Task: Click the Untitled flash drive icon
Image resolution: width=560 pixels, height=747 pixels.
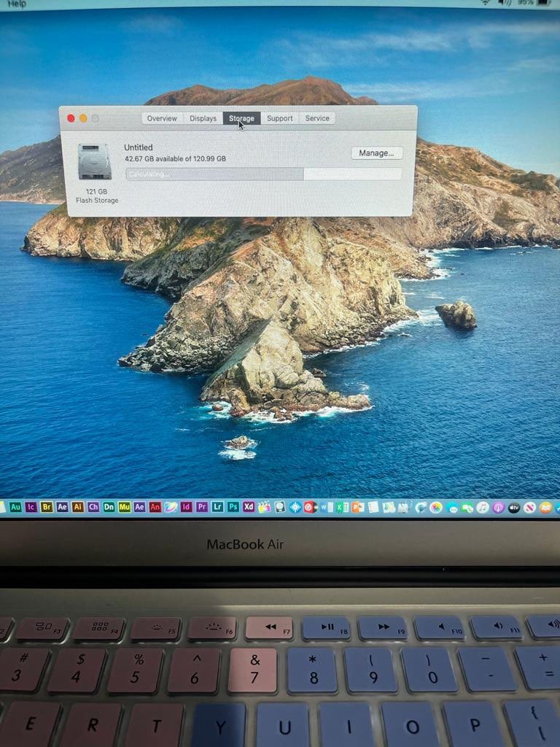Action: click(x=95, y=162)
